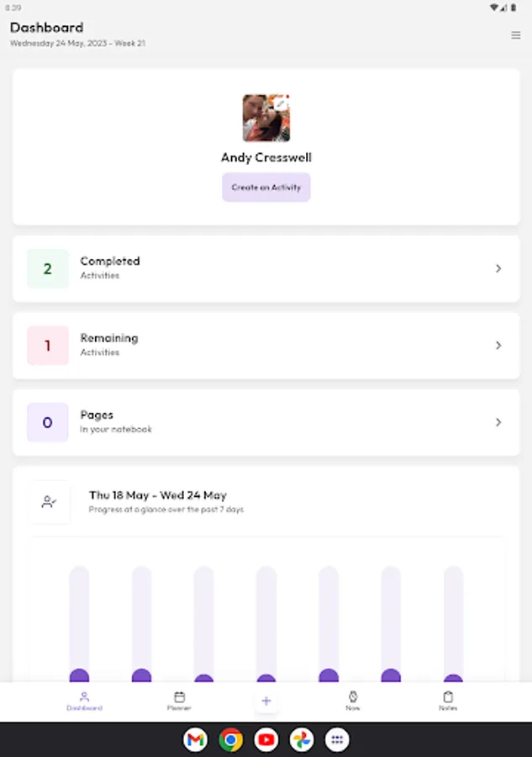532x757 pixels.
Task: Tap the edit pencil on profile photo
Action: (x=281, y=103)
